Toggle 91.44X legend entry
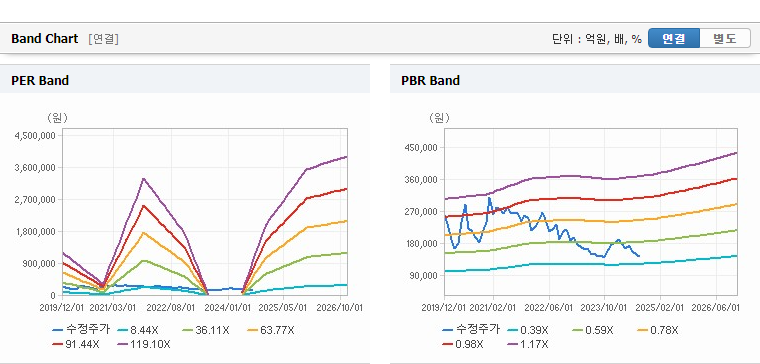Image resolution: width=760 pixels, height=364 pixels. coord(76,344)
